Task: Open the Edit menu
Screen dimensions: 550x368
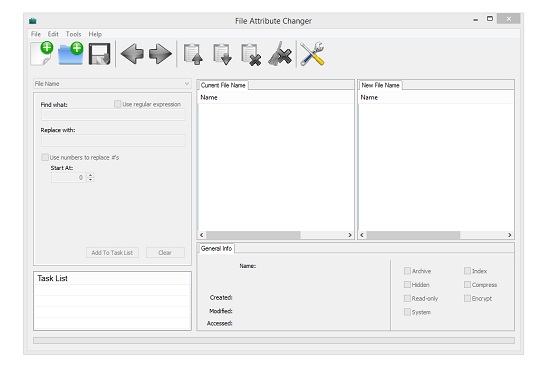Action: tap(53, 34)
